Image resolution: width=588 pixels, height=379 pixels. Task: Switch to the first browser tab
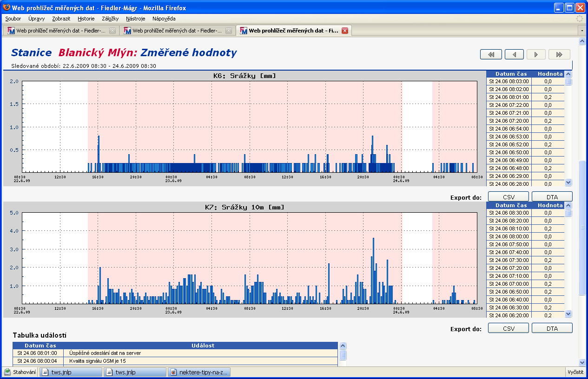pyautogui.click(x=60, y=31)
